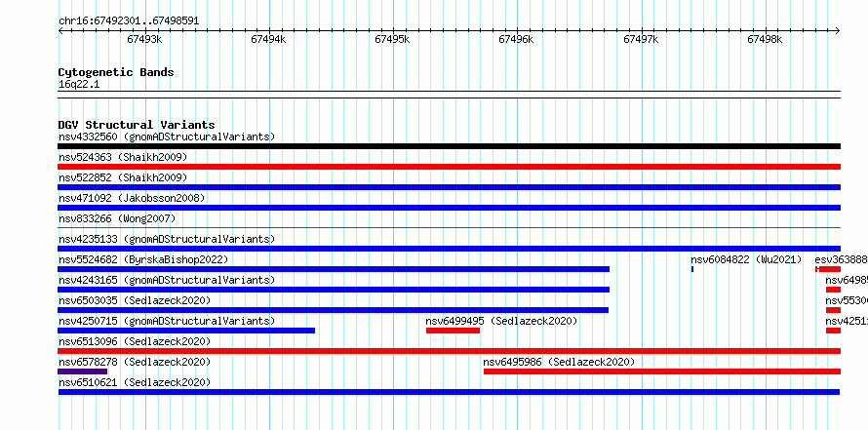868x430 pixels.
Task: Click the chr16:67492301..67498591 region label
Action: [x=129, y=21]
